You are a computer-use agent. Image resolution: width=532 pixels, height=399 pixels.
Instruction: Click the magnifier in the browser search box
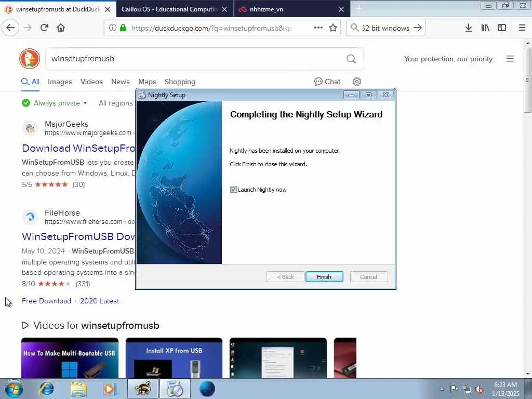coord(354,28)
